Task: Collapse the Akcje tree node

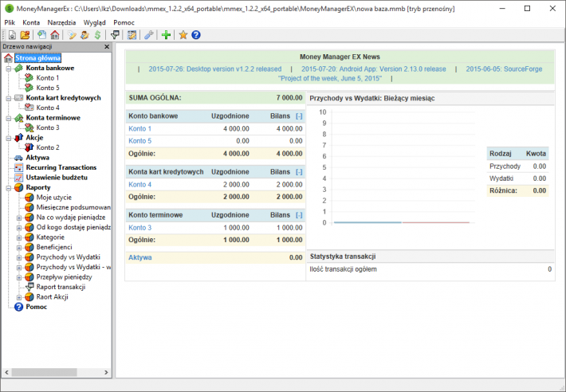Action: click(x=8, y=138)
